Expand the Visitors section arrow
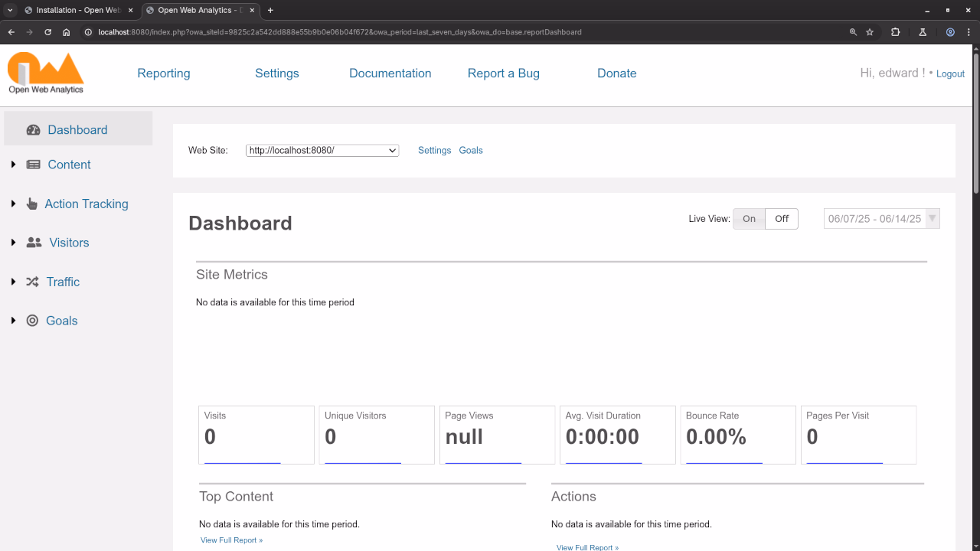 point(13,243)
